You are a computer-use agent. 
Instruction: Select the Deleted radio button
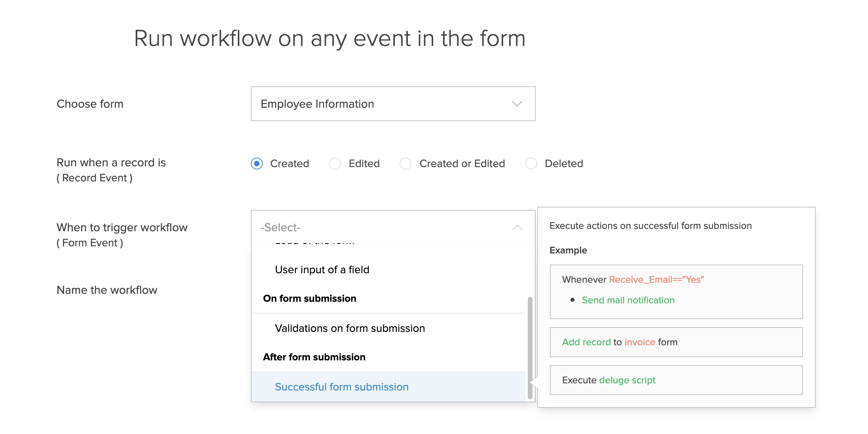pos(531,164)
